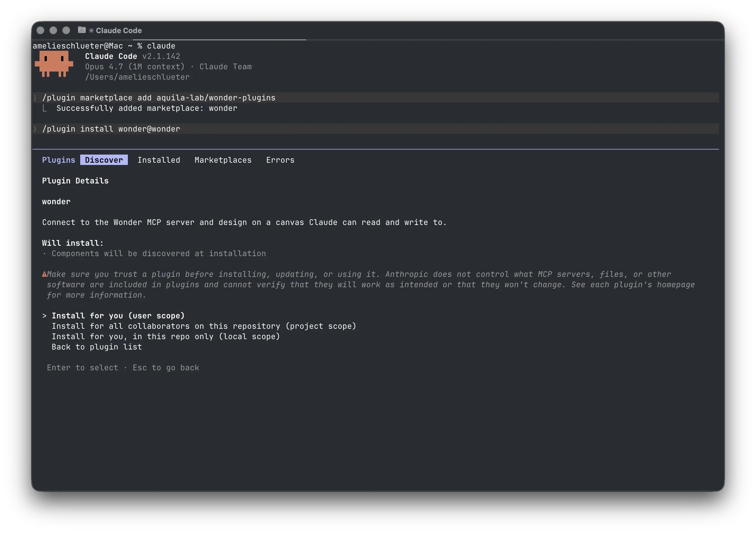Switch to the Discover tab
This screenshot has width=756, height=533.
pos(104,160)
